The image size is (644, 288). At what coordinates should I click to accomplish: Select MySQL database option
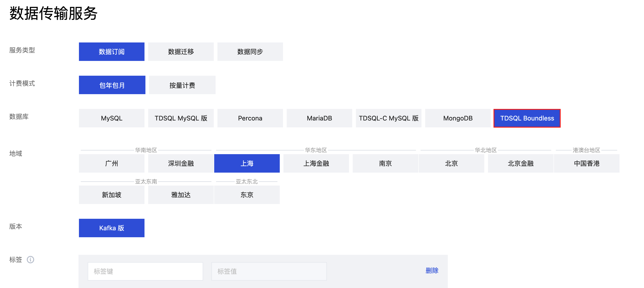(111, 118)
